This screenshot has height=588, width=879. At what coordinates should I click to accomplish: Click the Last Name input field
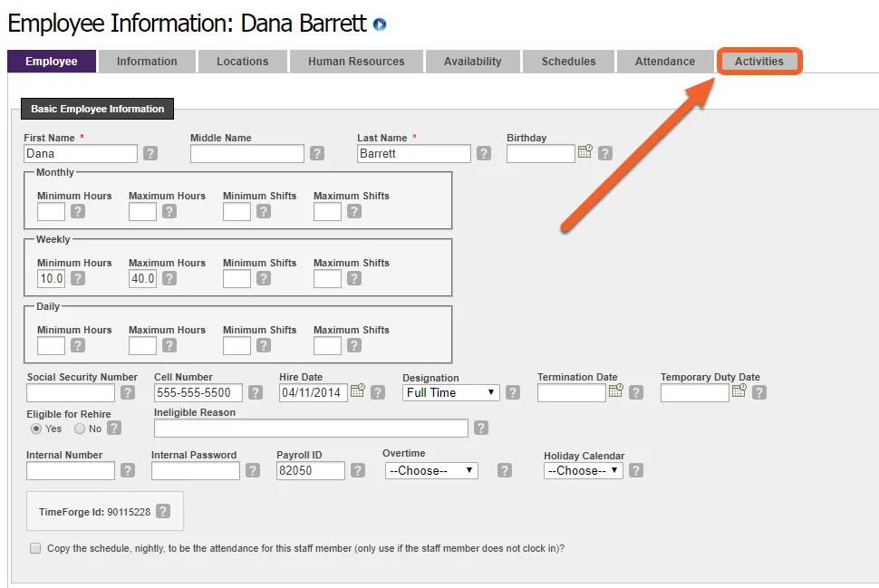click(414, 154)
